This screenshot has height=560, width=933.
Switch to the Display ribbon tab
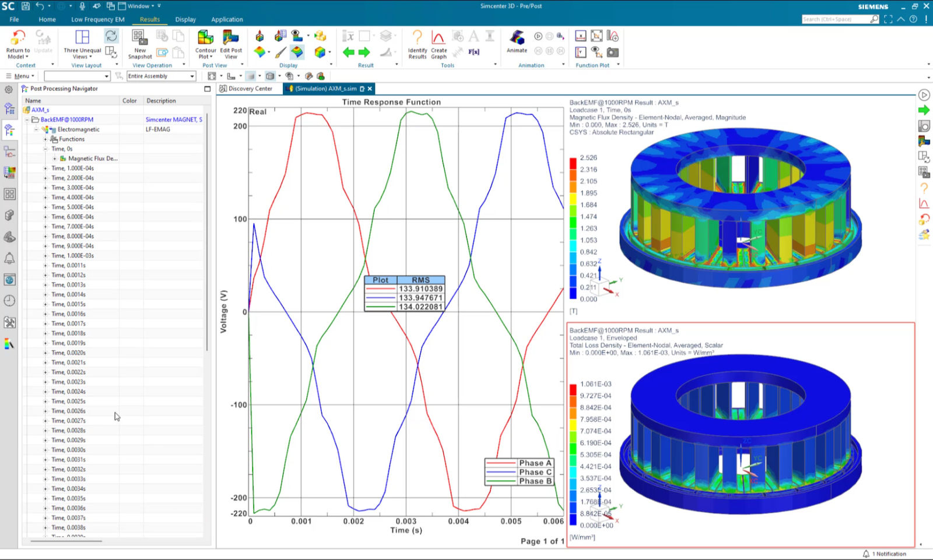(185, 19)
